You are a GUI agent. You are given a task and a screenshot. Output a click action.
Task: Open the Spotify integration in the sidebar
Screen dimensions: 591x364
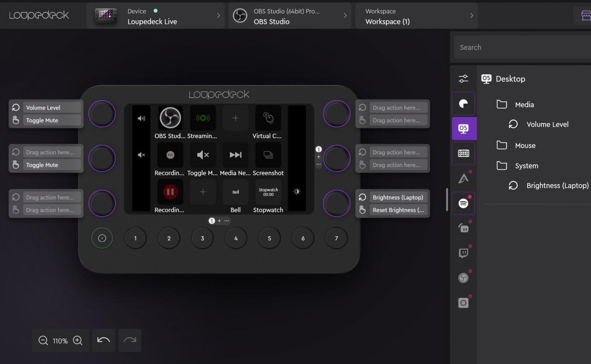[464, 203]
